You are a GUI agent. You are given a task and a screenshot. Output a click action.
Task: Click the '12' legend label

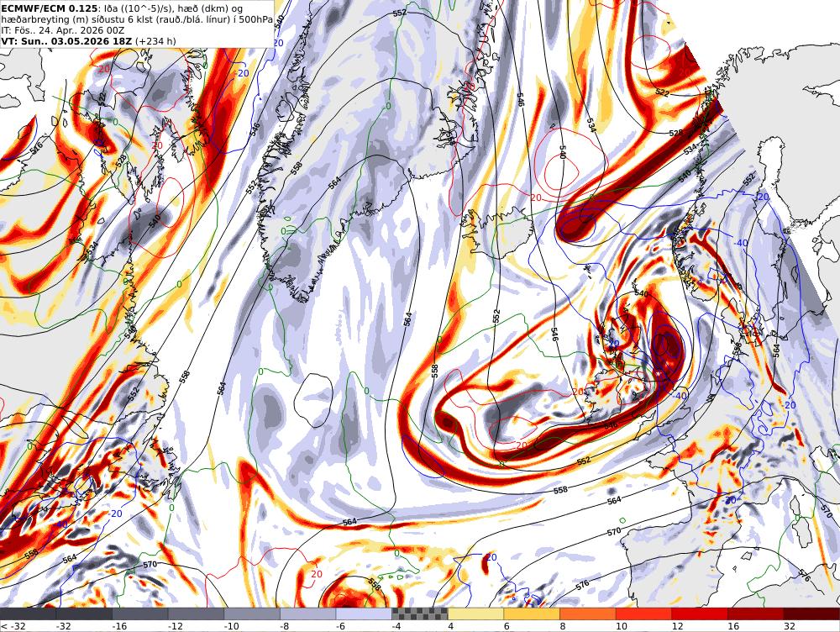(677, 626)
